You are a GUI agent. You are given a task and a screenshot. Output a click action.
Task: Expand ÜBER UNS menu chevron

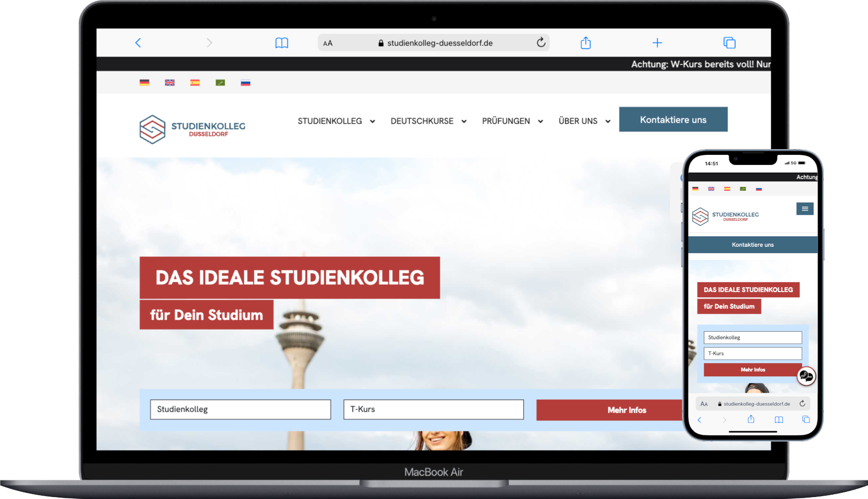pos(608,121)
